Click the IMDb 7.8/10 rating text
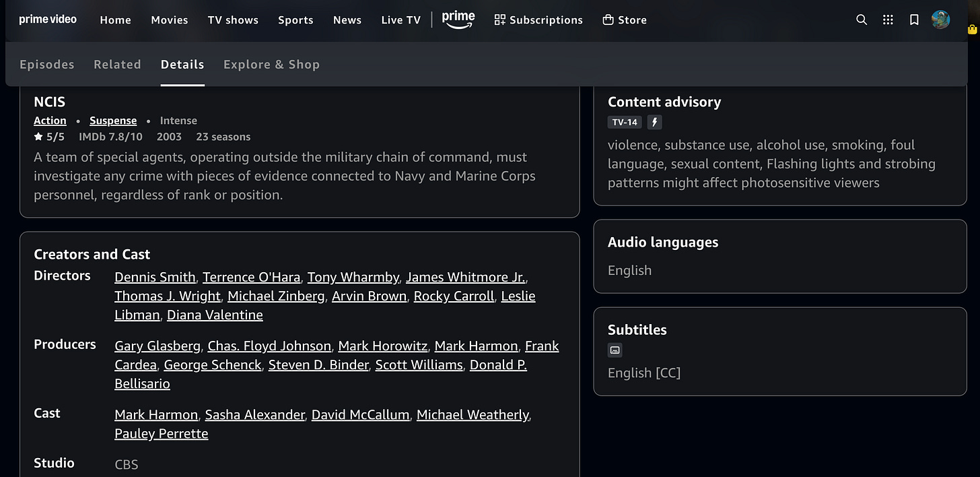 coord(110,137)
